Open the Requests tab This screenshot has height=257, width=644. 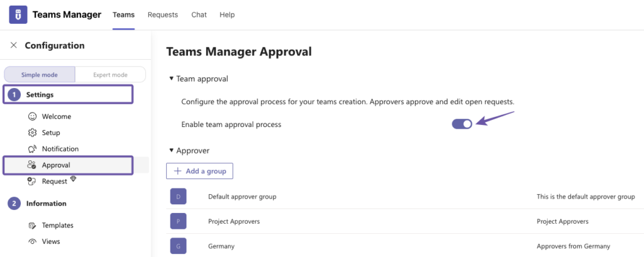point(163,15)
